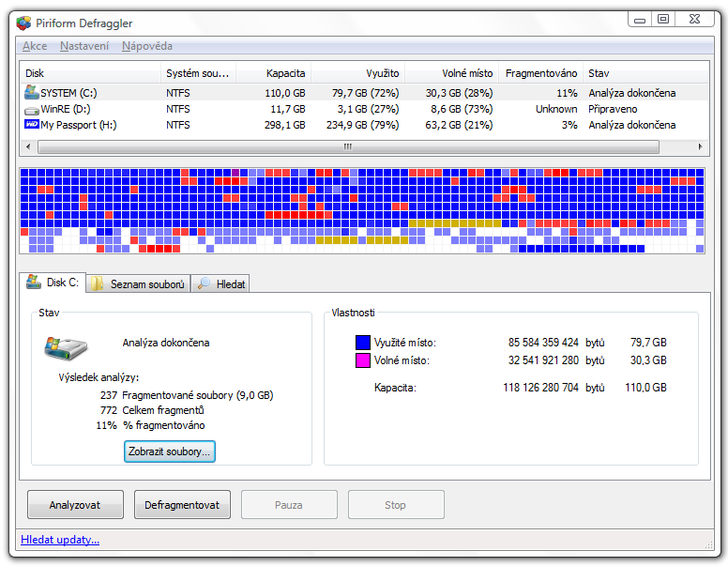Screen dimensions: 728x566
Task: Click the right arrow of drive list scrollbar
Action: pyautogui.click(x=700, y=146)
